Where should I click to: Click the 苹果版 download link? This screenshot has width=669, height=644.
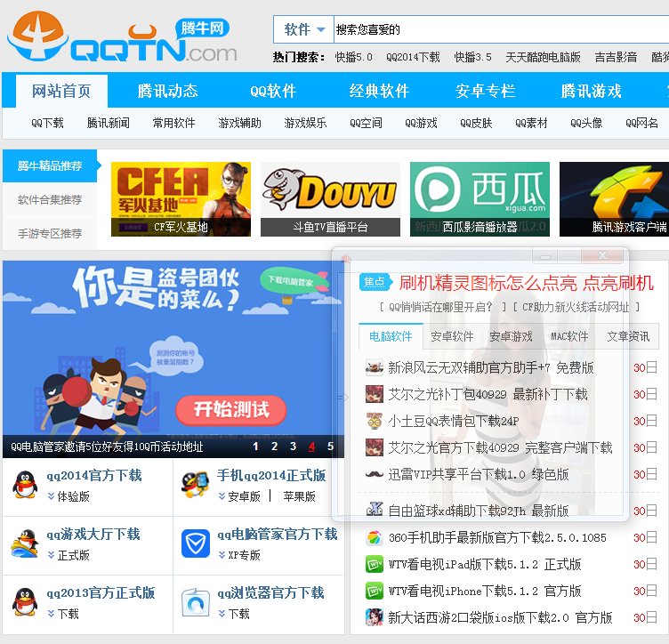coord(300,496)
